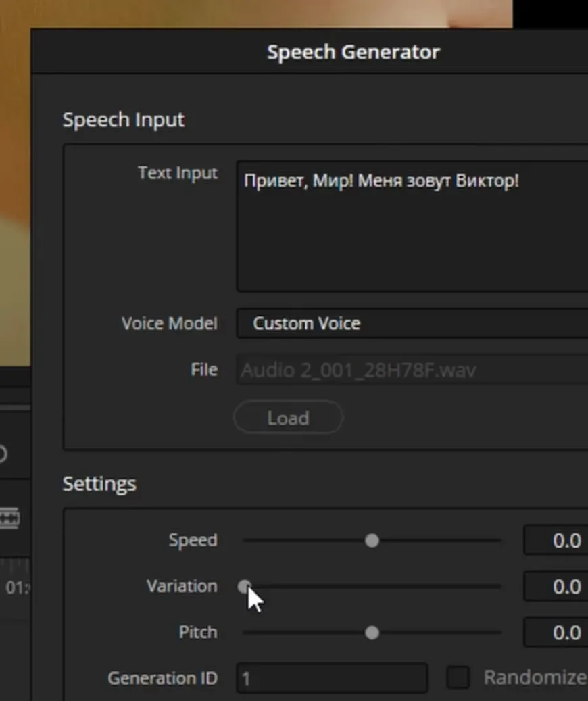
Task: Click the Generation ID input field
Action: click(x=332, y=678)
